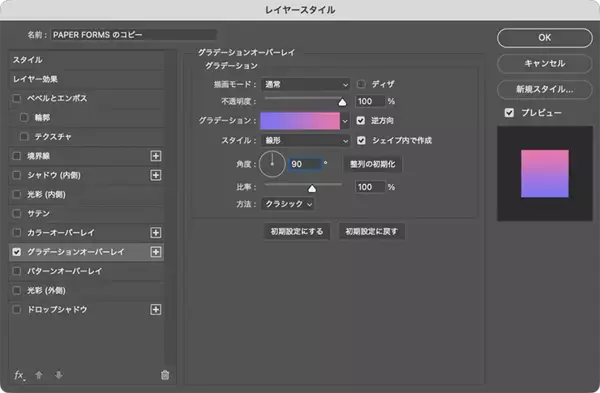Click the angle dial control

click(272, 164)
